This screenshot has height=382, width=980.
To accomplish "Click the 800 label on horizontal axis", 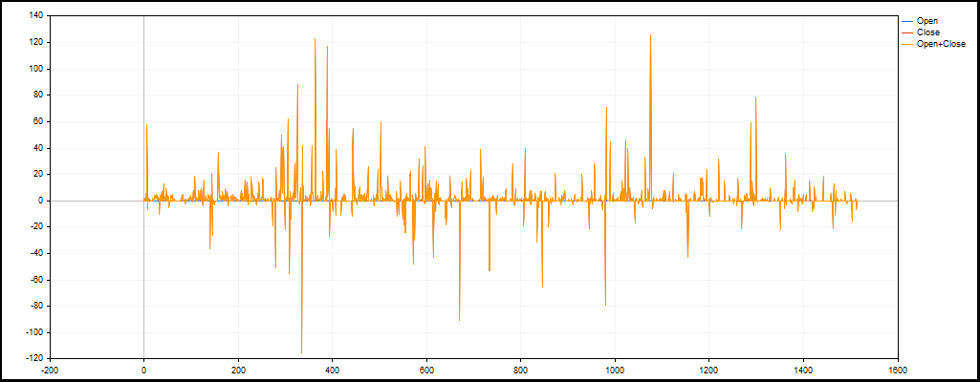I will click(x=521, y=369).
